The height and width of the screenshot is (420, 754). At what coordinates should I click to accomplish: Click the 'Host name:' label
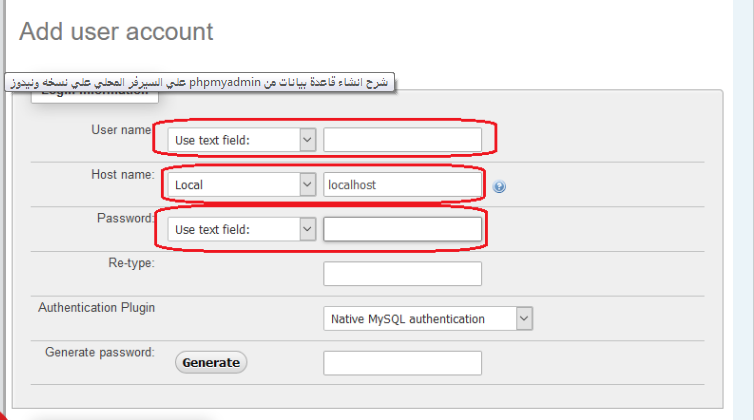(121, 174)
